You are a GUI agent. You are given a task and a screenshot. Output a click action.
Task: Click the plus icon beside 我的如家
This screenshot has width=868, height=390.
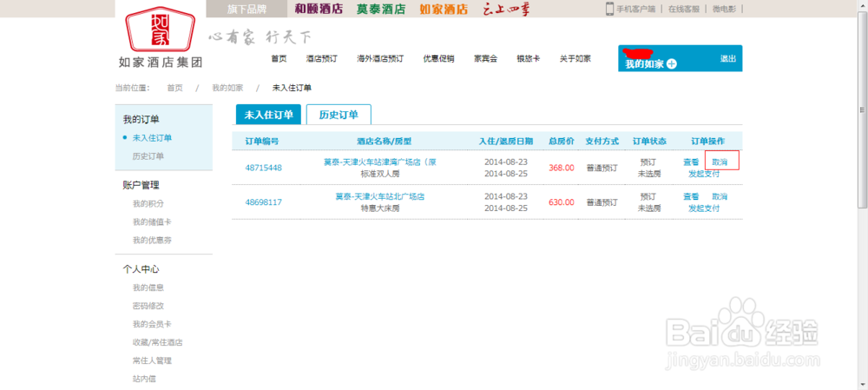tap(672, 63)
